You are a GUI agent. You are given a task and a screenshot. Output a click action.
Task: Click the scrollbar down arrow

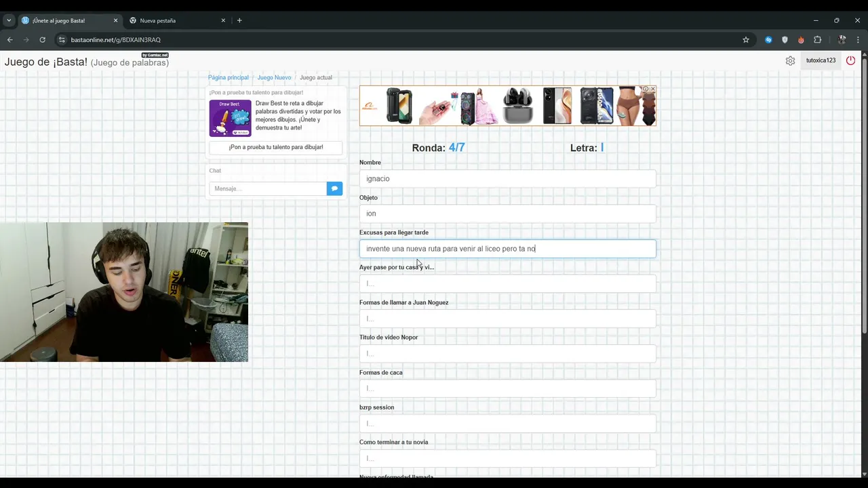click(863, 473)
